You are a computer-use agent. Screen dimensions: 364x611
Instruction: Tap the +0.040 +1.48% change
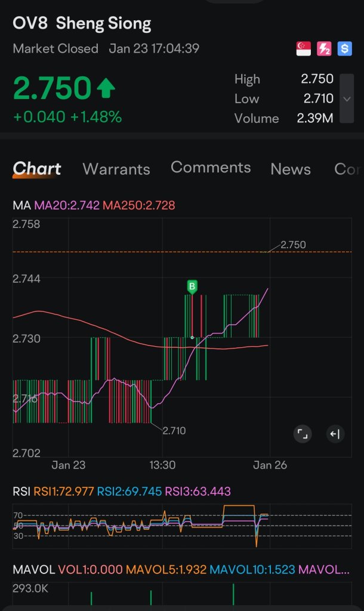67,117
